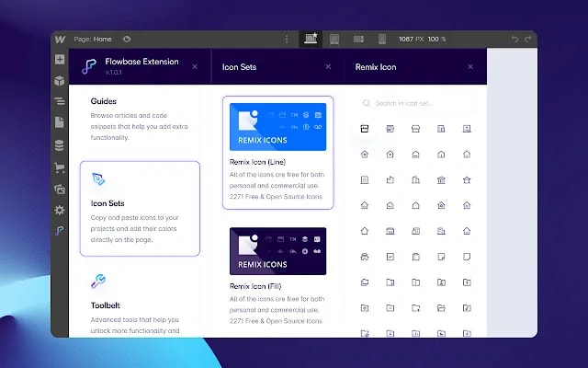
Task: Open the Webflow logo menu
Action: pyautogui.click(x=60, y=40)
